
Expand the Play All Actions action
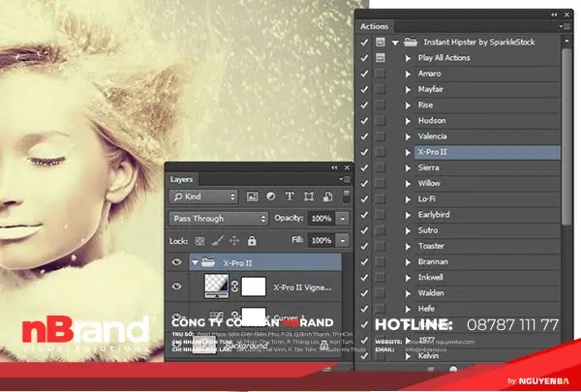click(408, 58)
